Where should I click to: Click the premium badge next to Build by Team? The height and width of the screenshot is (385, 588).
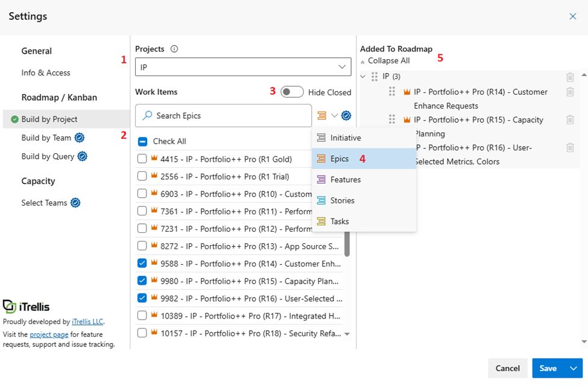80,138
